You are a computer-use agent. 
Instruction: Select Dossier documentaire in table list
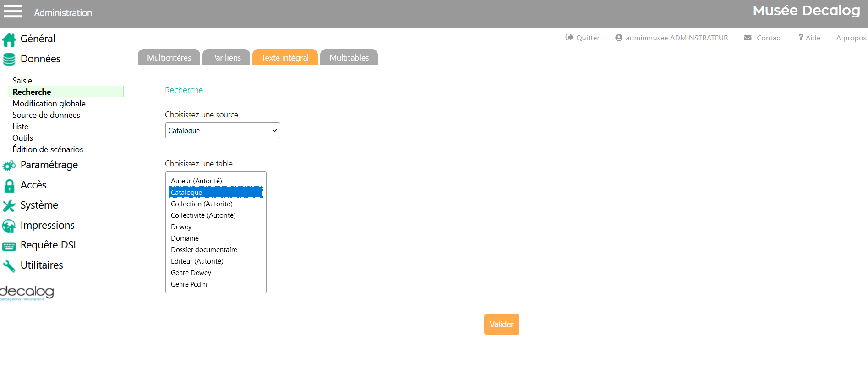pyautogui.click(x=204, y=250)
